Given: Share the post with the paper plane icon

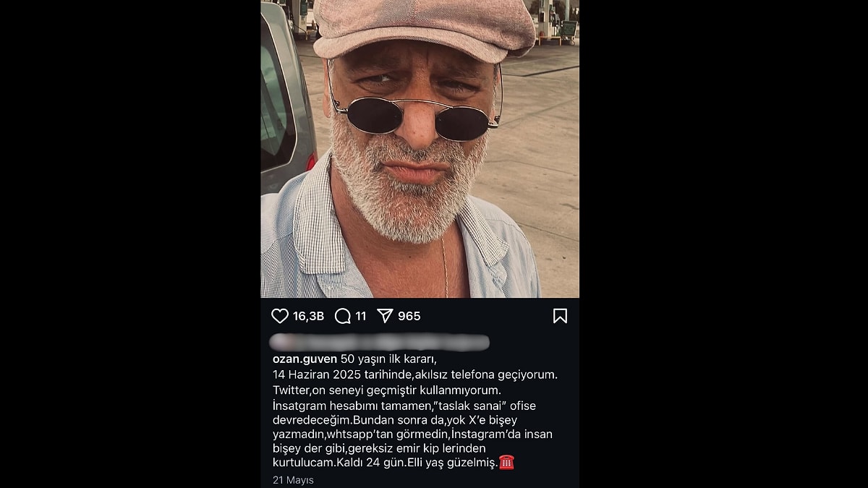Looking at the screenshot, I should click(385, 316).
